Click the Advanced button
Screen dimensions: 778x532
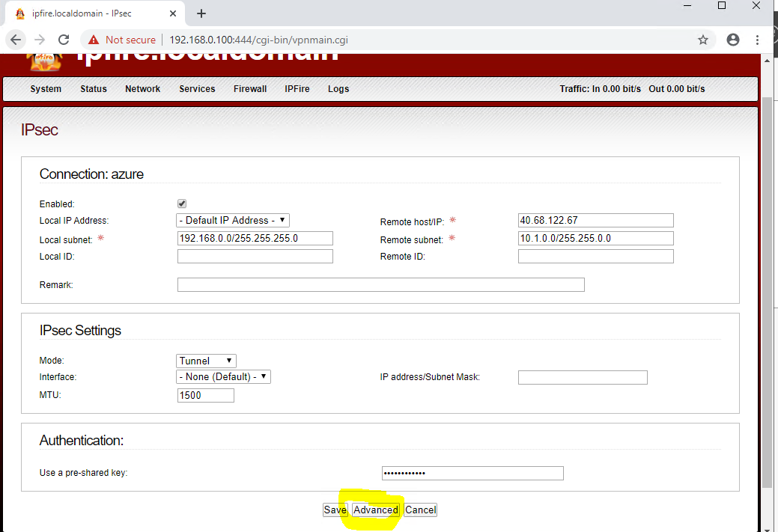pyautogui.click(x=376, y=510)
